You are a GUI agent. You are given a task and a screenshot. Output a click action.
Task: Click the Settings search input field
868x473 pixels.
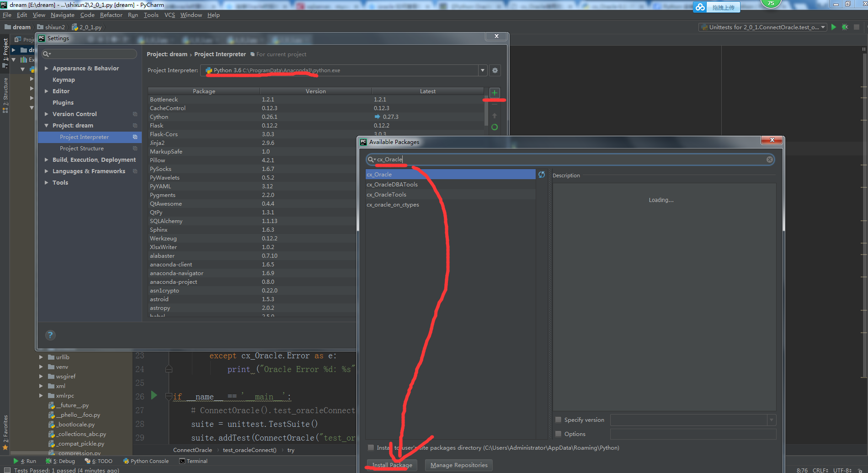[90, 54]
